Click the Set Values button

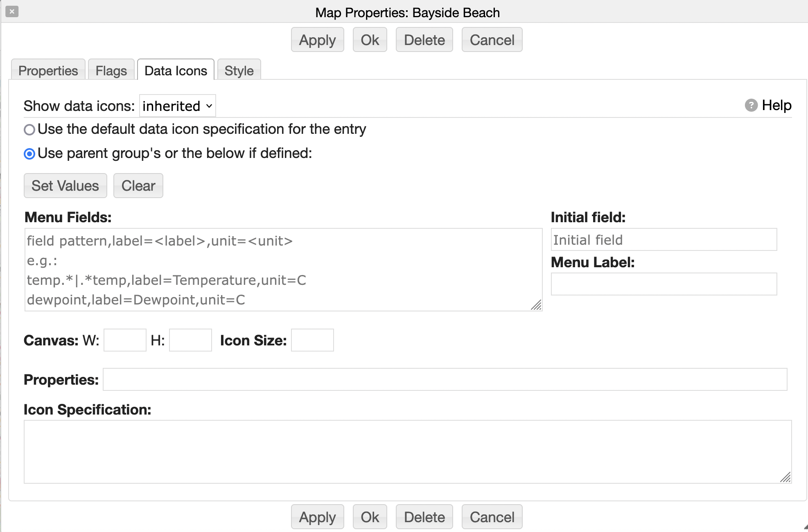pos(65,186)
